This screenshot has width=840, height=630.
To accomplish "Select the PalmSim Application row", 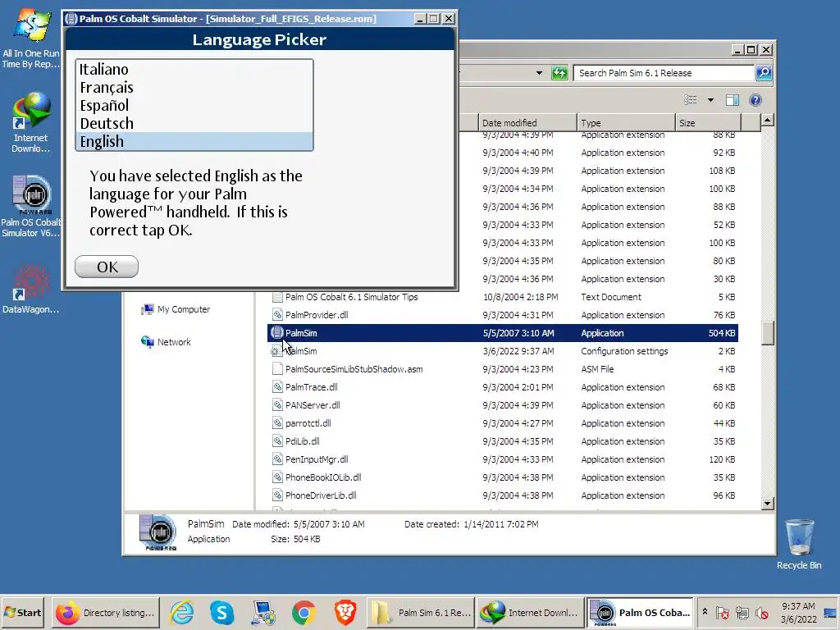I will pos(503,333).
